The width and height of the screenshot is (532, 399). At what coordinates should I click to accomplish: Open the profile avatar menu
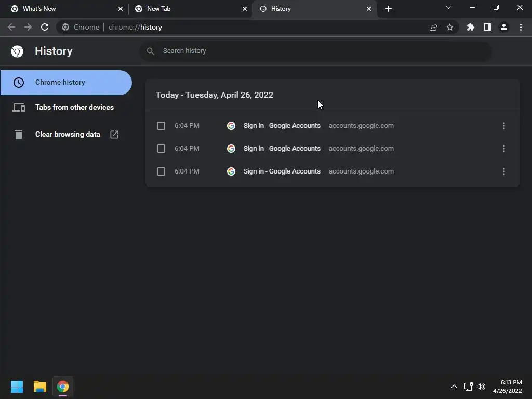point(503,27)
